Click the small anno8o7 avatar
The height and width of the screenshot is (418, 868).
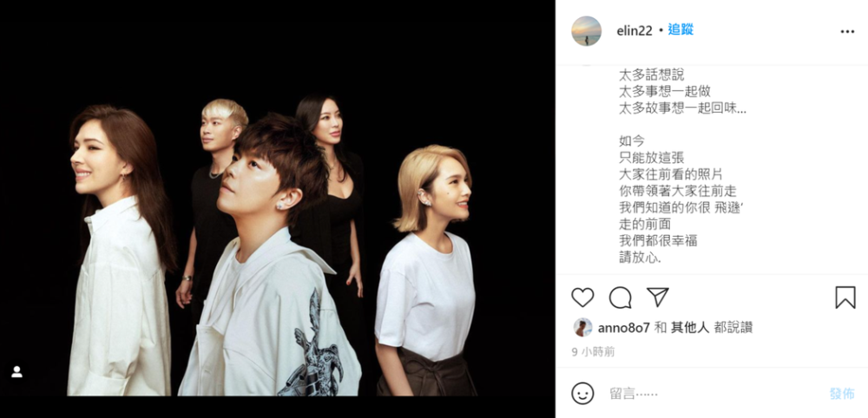582,327
